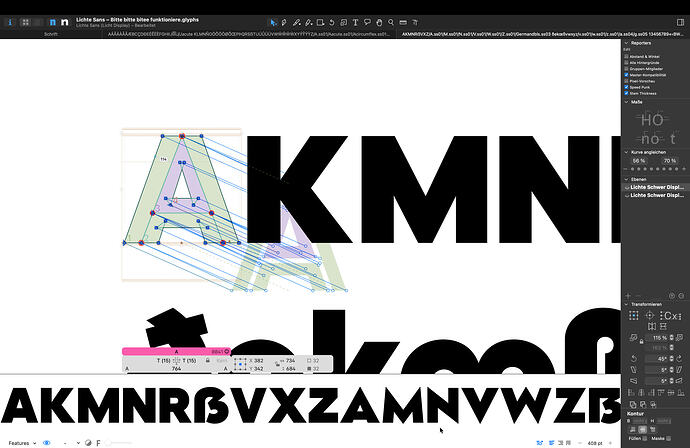Click the mirror horizontally icon in Transformieren
This screenshot has width=690, height=448.
click(652, 326)
